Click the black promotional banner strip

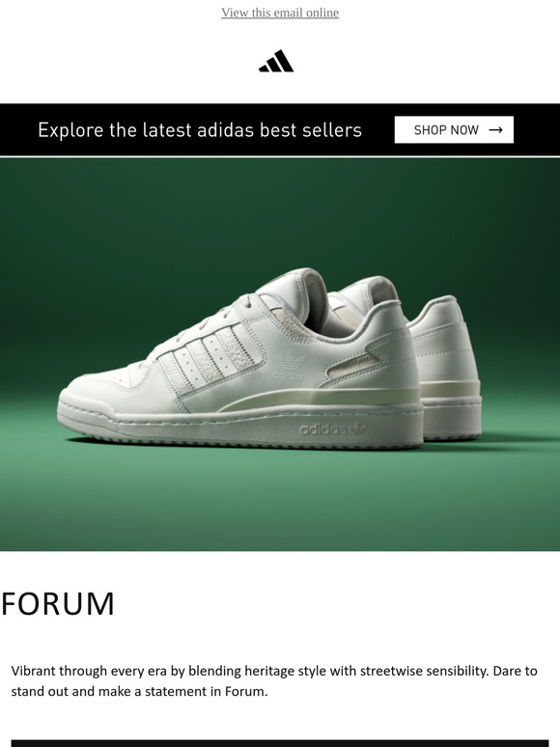click(x=280, y=129)
